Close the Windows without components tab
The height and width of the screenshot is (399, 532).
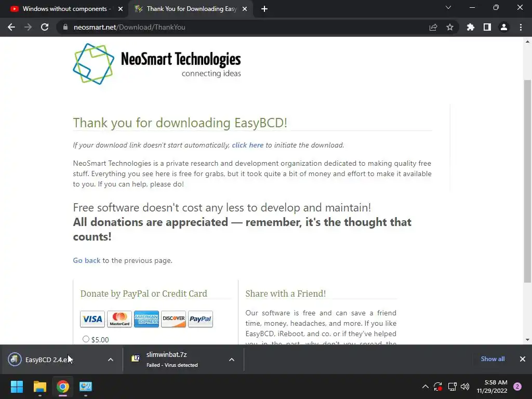(x=121, y=9)
